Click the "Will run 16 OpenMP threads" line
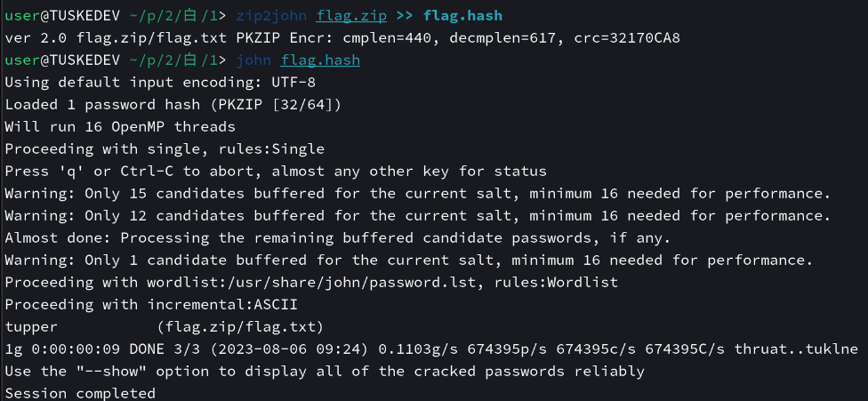Image resolution: width=868 pixels, height=401 pixels. pyautogui.click(x=120, y=126)
